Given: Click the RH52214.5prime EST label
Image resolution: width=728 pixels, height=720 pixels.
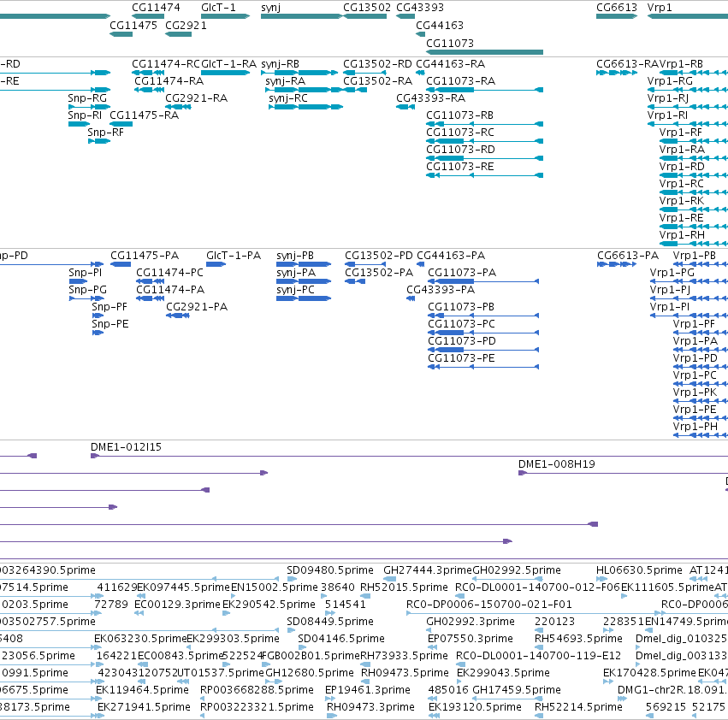Looking at the screenshot, I should (578, 708).
